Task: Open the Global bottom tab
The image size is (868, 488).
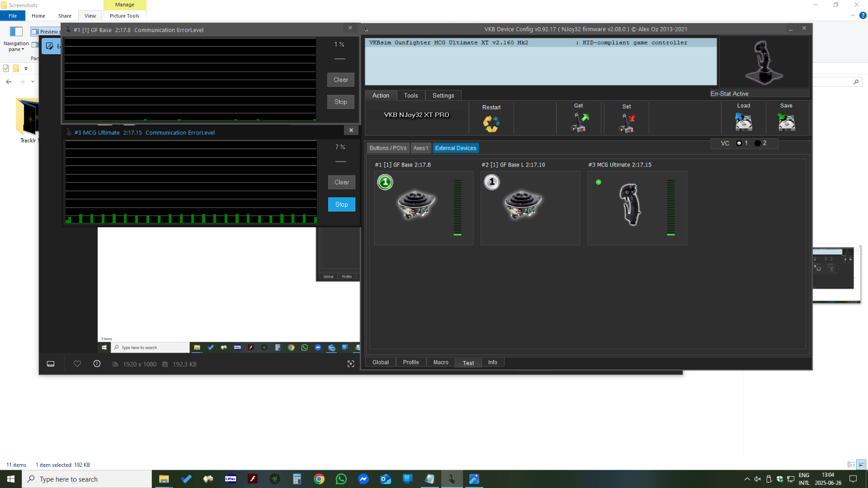Action: pyautogui.click(x=380, y=362)
